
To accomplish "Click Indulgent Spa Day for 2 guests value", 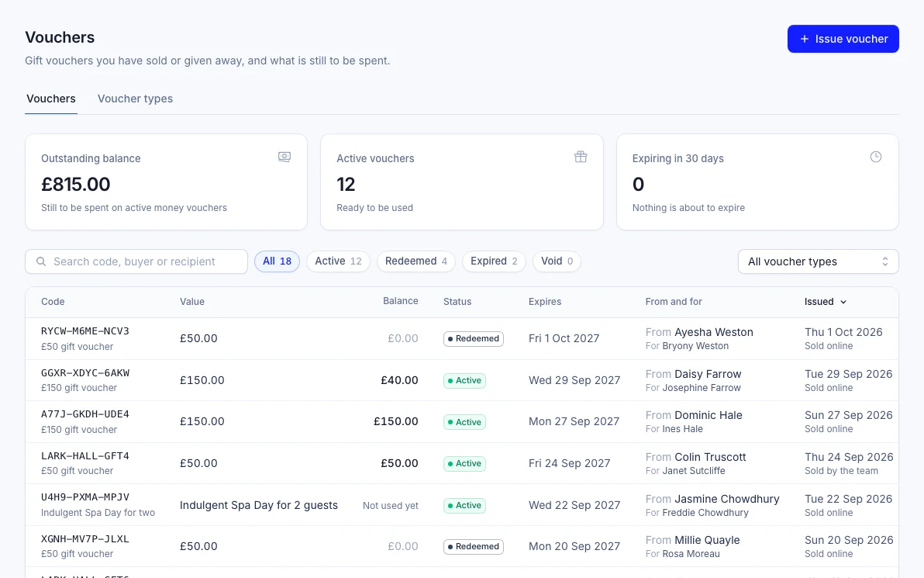I will pyautogui.click(x=259, y=505).
